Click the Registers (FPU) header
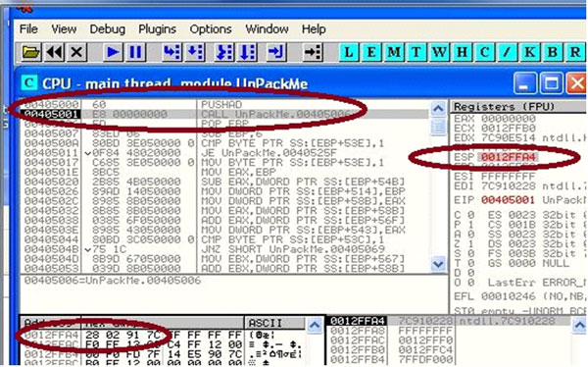Image resolution: width=588 pixels, height=367 pixels. point(517,107)
